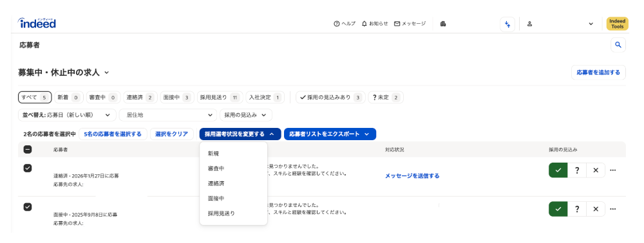The width and height of the screenshot is (644, 243).
Task: Open ヘルプ help menu
Action: tap(345, 24)
